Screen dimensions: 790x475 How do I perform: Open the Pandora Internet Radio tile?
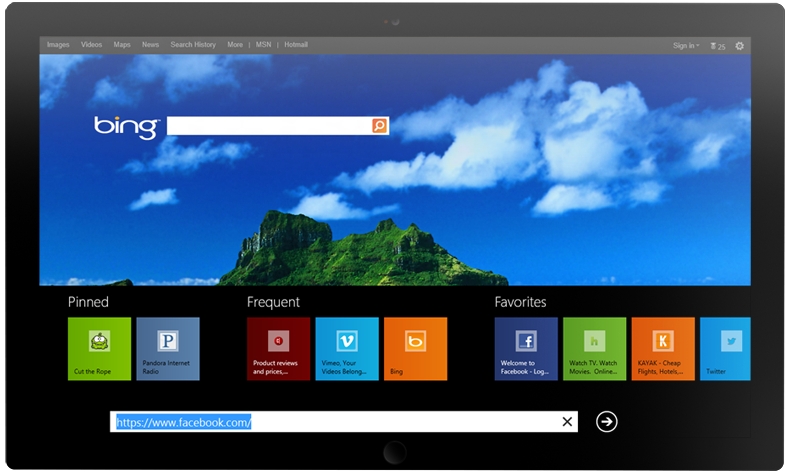(168, 349)
